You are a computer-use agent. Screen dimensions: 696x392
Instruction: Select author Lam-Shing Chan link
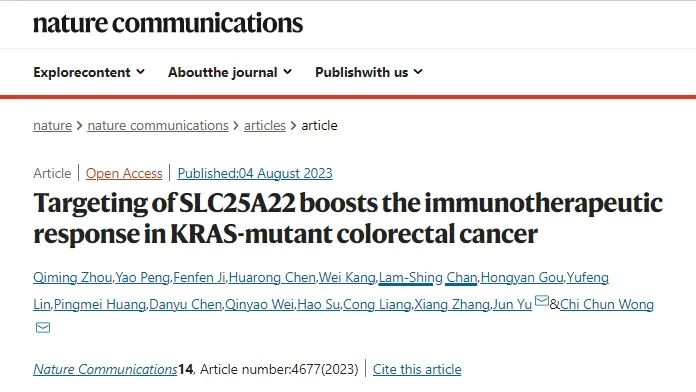(428, 277)
